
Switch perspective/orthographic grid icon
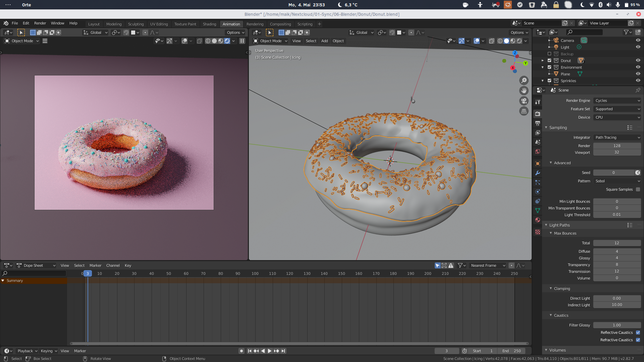point(524,111)
